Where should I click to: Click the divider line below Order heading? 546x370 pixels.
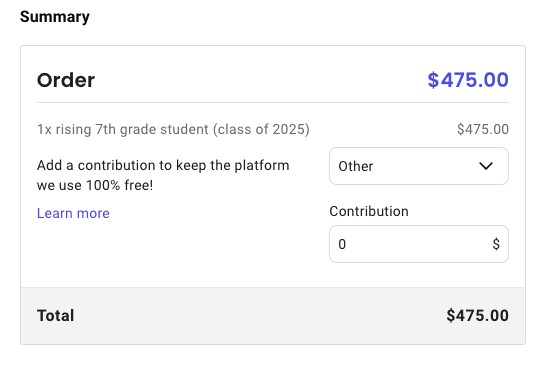coord(273,102)
